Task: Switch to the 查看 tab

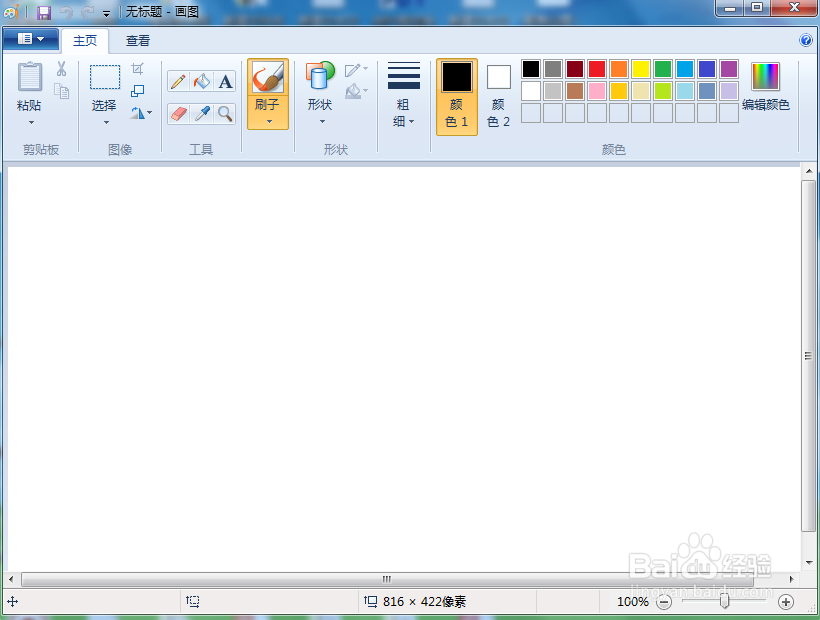Action: (138, 41)
